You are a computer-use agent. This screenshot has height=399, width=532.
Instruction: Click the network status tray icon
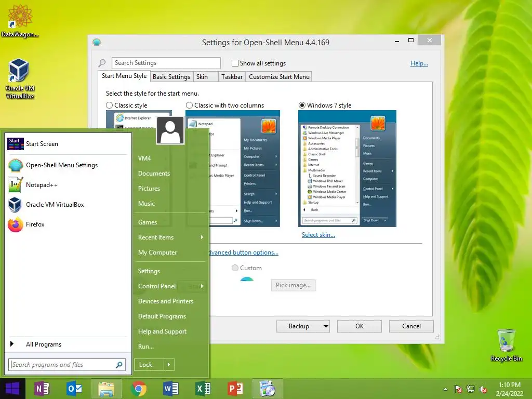[x=471, y=389]
